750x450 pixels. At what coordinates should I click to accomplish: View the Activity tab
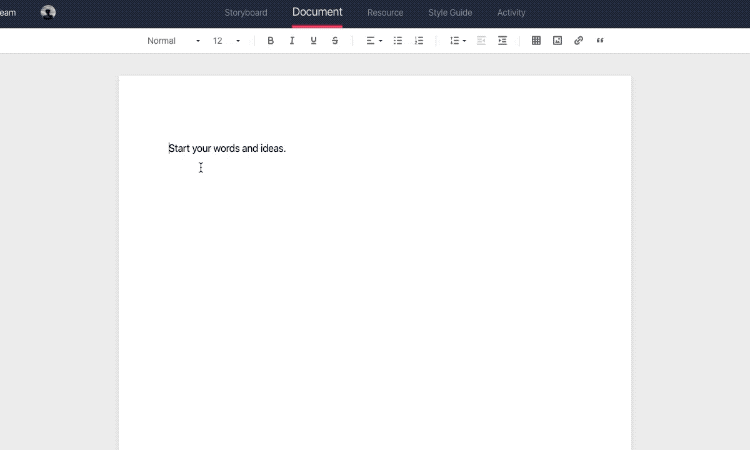(x=511, y=13)
